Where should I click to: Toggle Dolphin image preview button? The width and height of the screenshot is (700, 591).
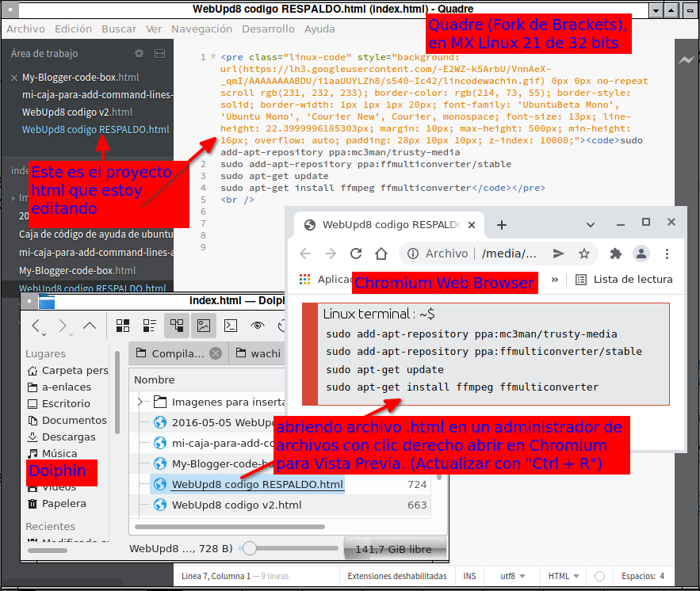204,326
